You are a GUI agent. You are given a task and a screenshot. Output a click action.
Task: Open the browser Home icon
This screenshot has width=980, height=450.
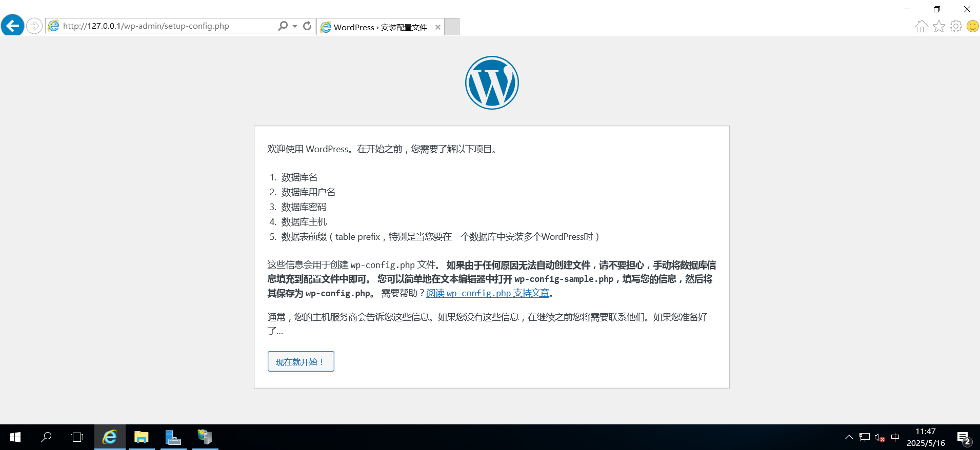click(x=922, y=26)
